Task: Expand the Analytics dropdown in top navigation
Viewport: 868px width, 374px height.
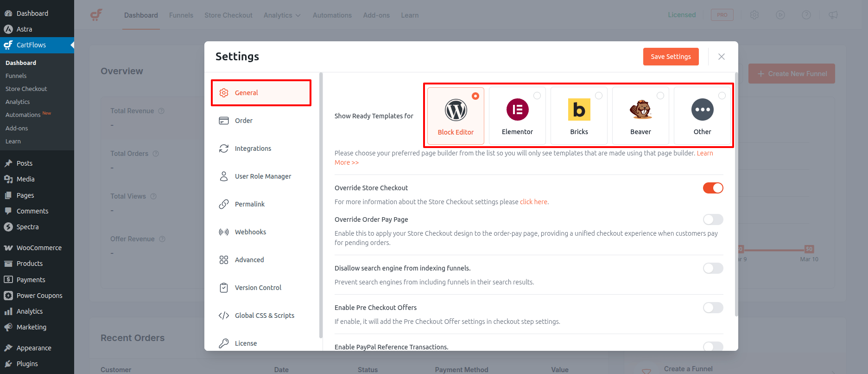Action: point(282,15)
